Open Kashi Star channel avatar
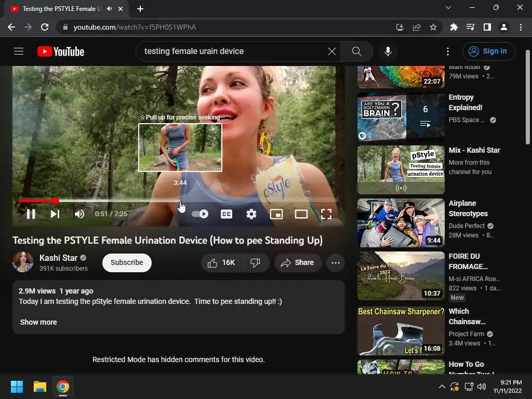Viewport: 532px width, 399px height. pyautogui.click(x=23, y=262)
